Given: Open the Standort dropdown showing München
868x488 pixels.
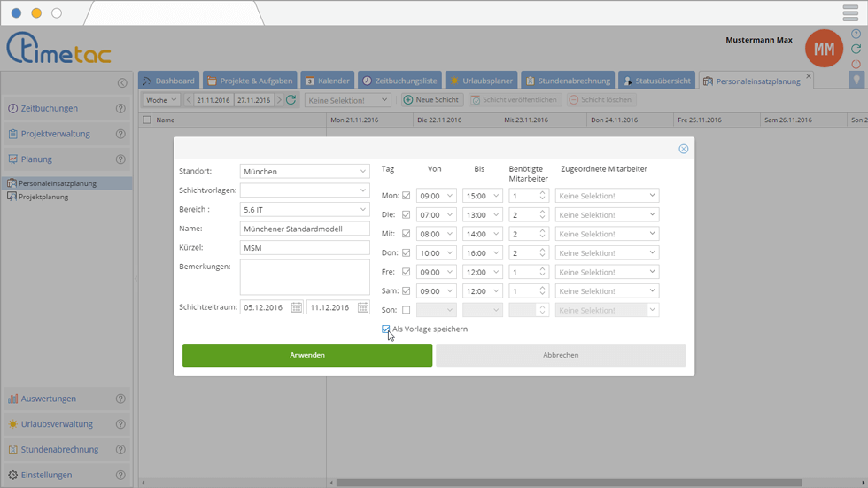Looking at the screenshot, I should coord(304,171).
